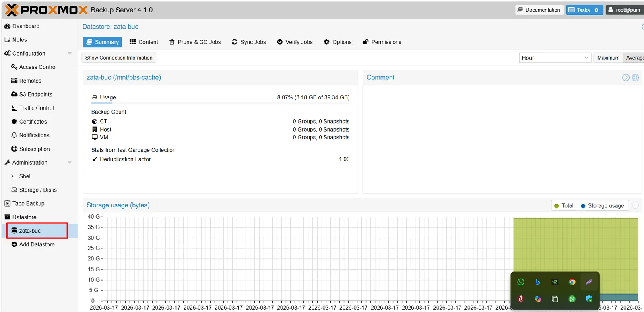The height and width of the screenshot is (312, 644).
Task: Click the NVIDIA tray icon
Action: pyautogui.click(x=555, y=282)
